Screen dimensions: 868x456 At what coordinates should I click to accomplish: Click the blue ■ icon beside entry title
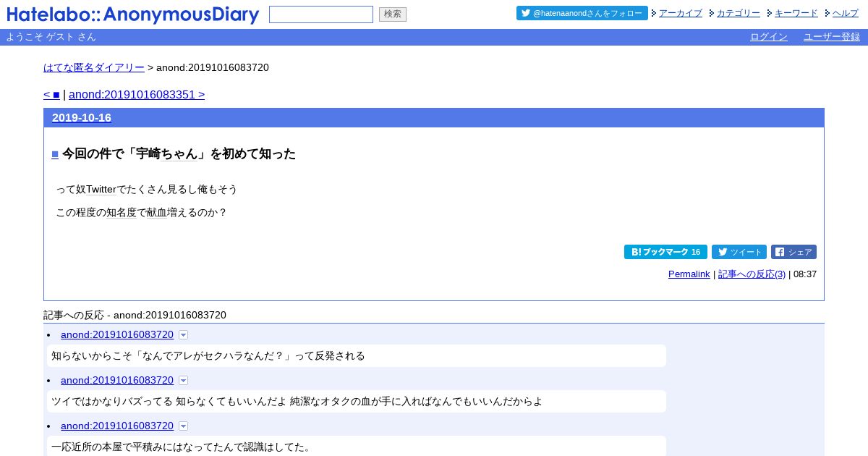pyautogui.click(x=55, y=153)
